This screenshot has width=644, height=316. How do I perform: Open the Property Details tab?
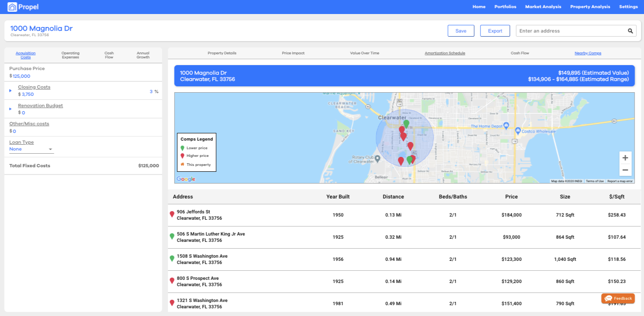pyautogui.click(x=222, y=53)
